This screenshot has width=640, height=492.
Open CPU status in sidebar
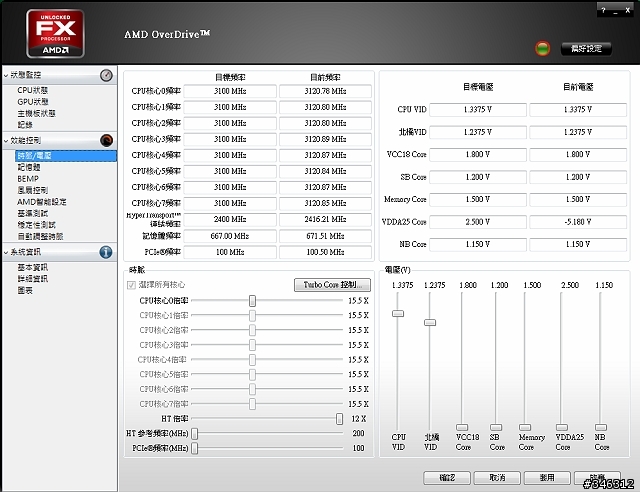[x=33, y=90]
